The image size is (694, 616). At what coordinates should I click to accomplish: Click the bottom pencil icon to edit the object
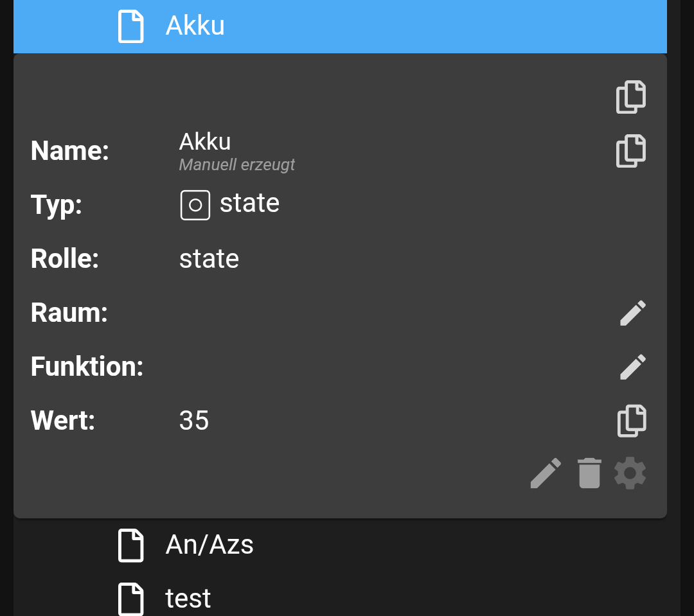546,473
